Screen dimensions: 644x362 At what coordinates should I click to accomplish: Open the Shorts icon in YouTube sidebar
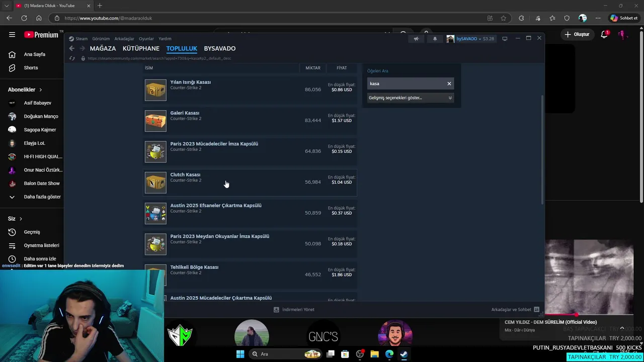12,68
